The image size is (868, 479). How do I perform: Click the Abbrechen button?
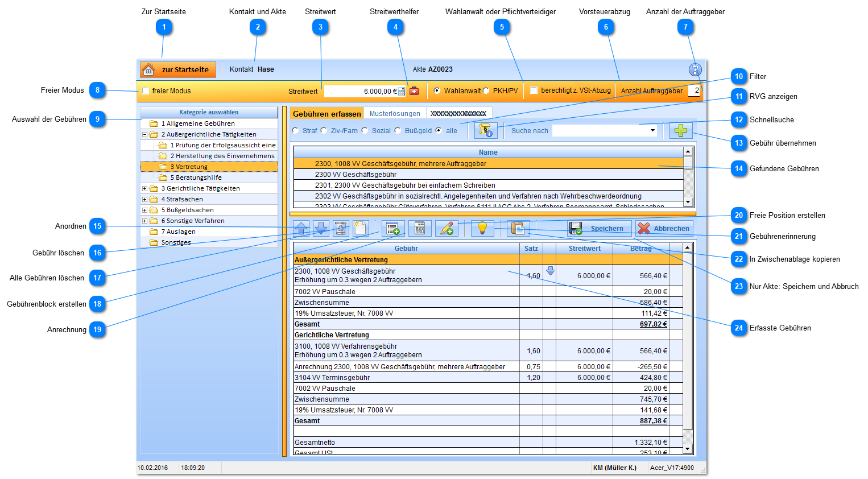tap(664, 228)
